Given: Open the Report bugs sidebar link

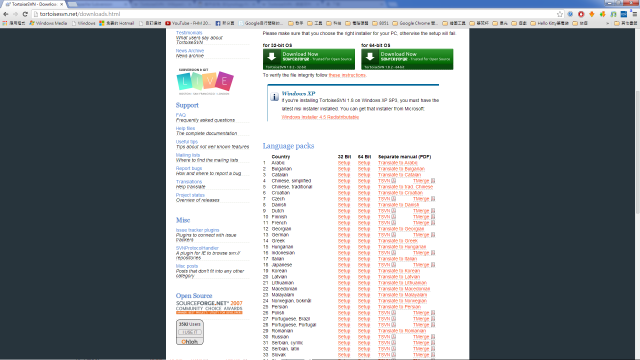Looking at the screenshot, I should (189, 168).
